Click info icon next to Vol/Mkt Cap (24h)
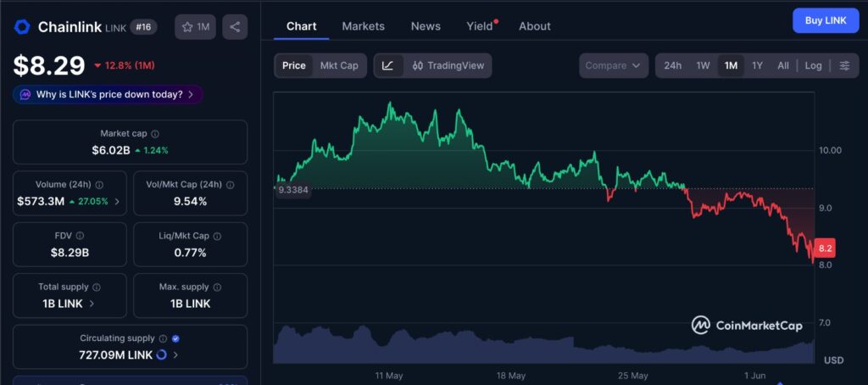Viewport: 868px width, 385px height. (x=231, y=185)
